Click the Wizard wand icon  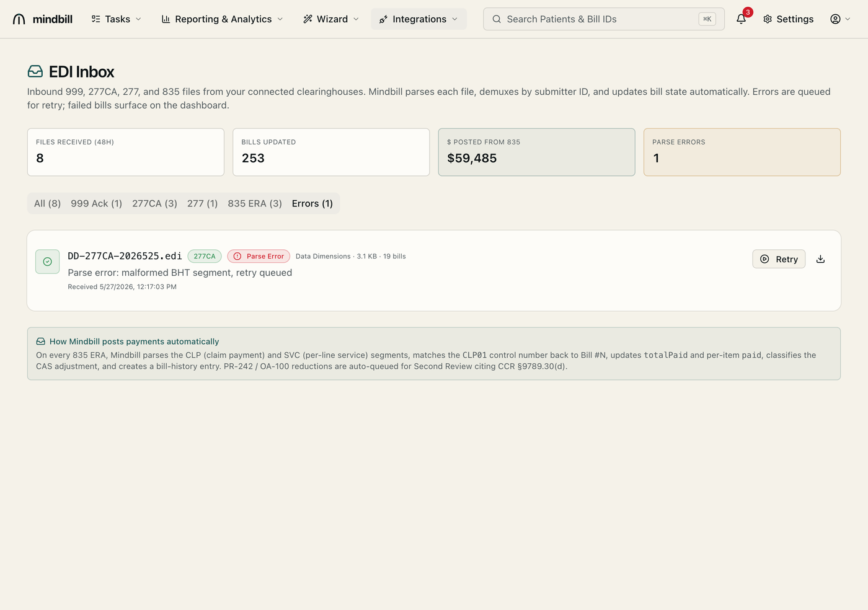click(x=308, y=19)
